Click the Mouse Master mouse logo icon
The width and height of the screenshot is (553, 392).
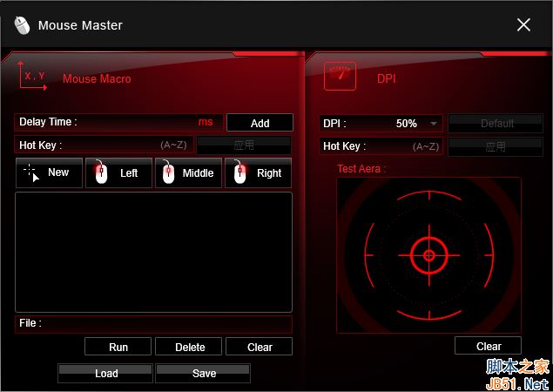[x=23, y=25]
